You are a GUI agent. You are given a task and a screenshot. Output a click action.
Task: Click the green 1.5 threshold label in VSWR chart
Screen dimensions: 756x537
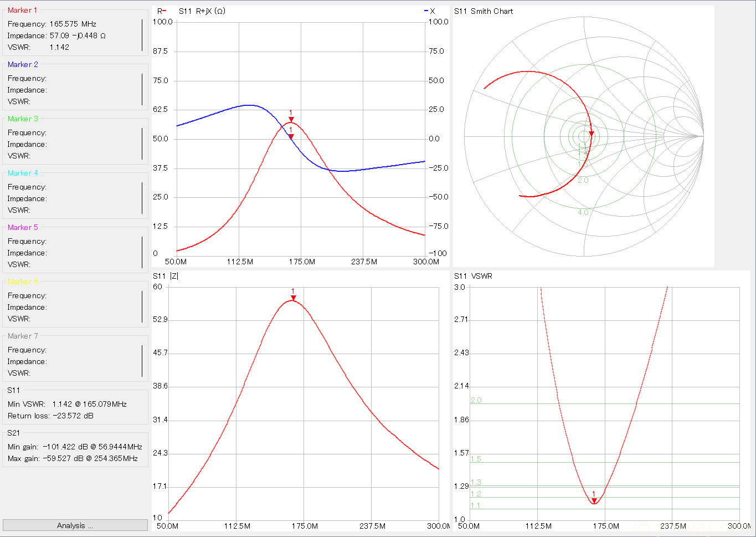tap(476, 459)
